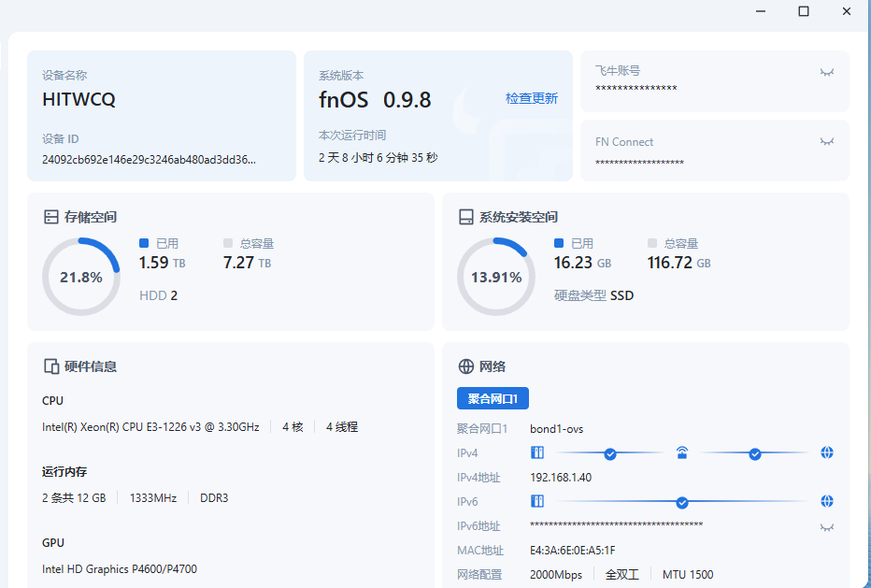
Task: Click the 116.72 GB total value
Action: pos(678,263)
